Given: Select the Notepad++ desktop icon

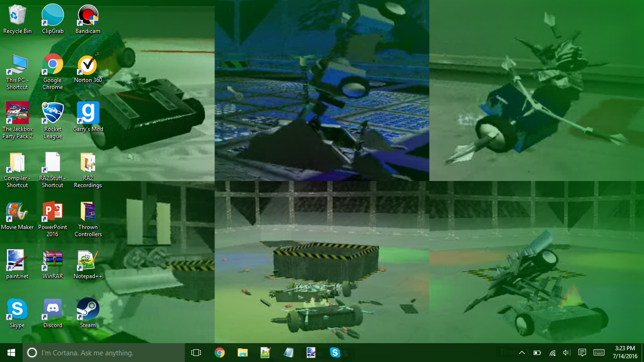Looking at the screenshot, I should (88, 264).
